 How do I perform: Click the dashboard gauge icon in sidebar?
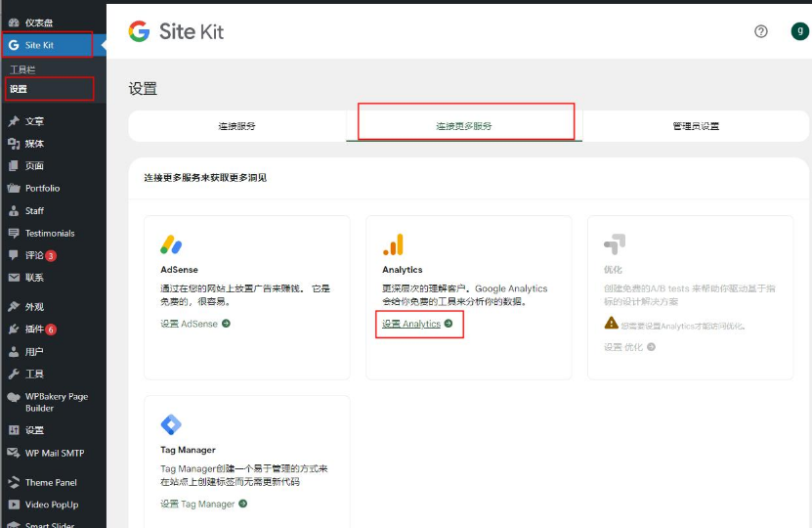14,22
